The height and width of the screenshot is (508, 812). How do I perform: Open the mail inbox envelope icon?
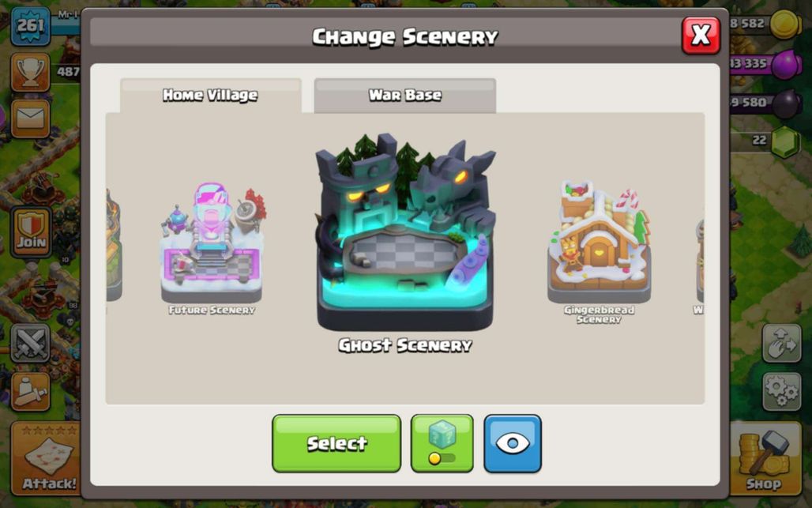[30, 119]
